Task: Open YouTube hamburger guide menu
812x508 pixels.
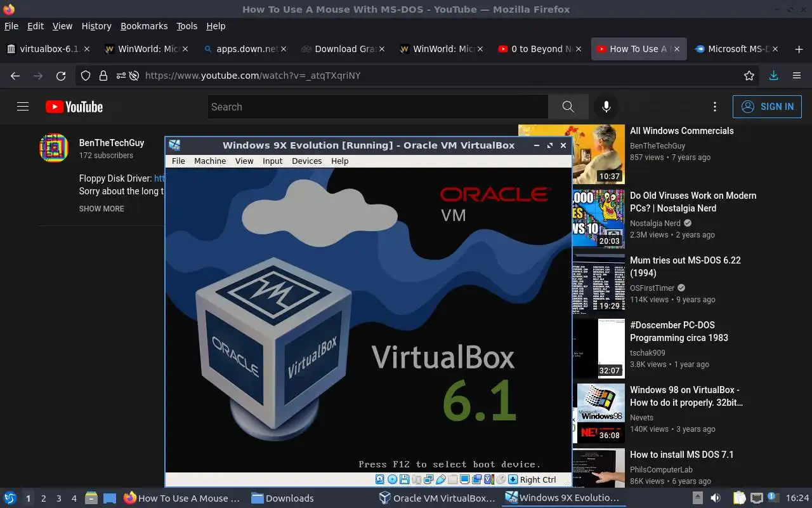Action: (23, 107)
